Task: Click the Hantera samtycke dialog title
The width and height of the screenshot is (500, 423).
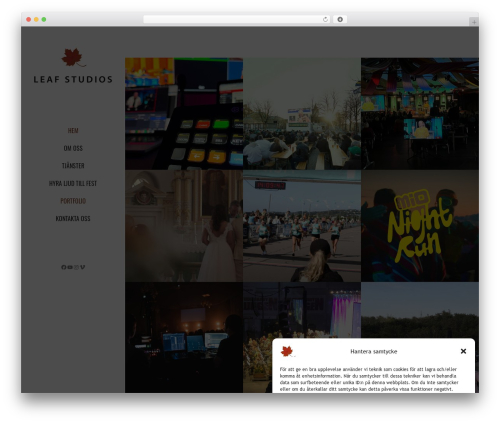Action: pyautogui.click(x=374, y=351)
